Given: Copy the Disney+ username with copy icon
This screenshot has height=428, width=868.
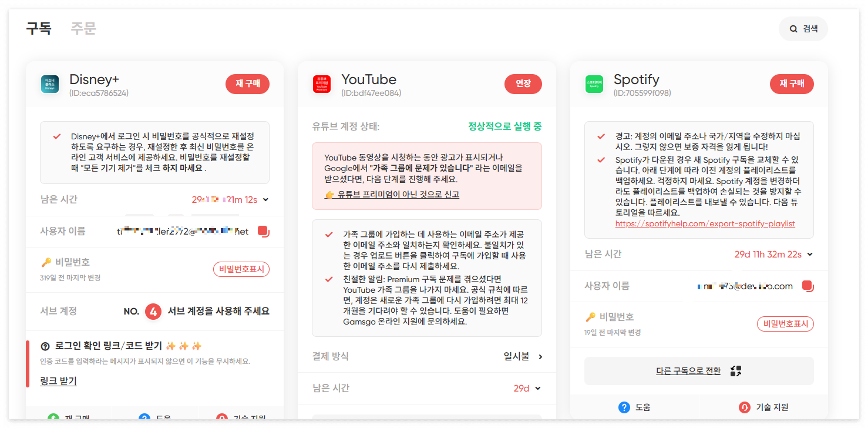Looking at the screenshot, I should click(x=263, y=232).
